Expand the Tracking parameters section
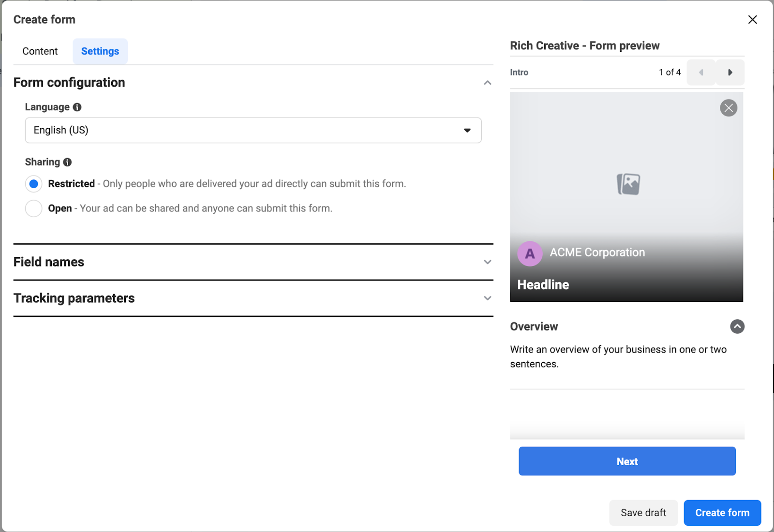The height and width of the screenshot is (532, 774). coord(487,298)
